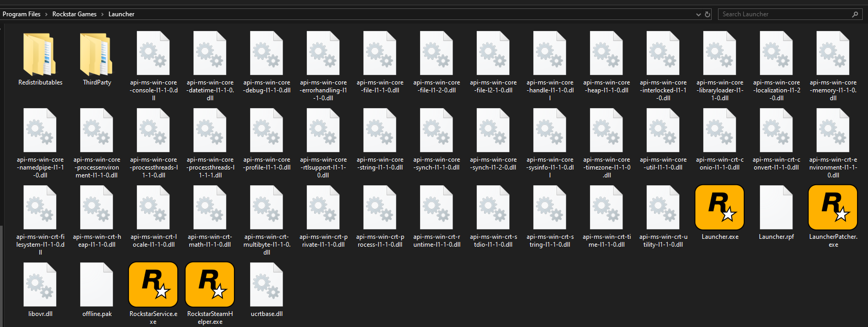
Task: Select api-ms-win-core-handle-l1-1-0.dll file icon
Action: point(550,53)
